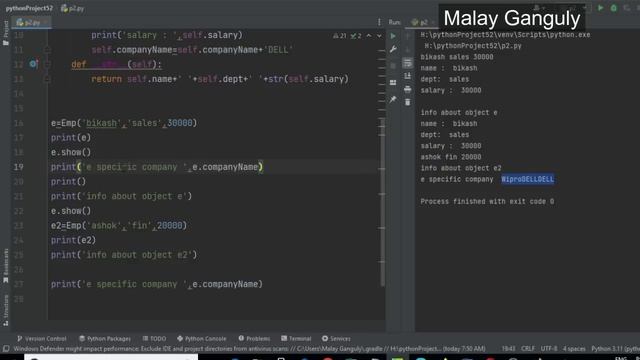Select the p2 tab in Run panel
Viewport: 640px width, 360px height.
click(422, 22)
